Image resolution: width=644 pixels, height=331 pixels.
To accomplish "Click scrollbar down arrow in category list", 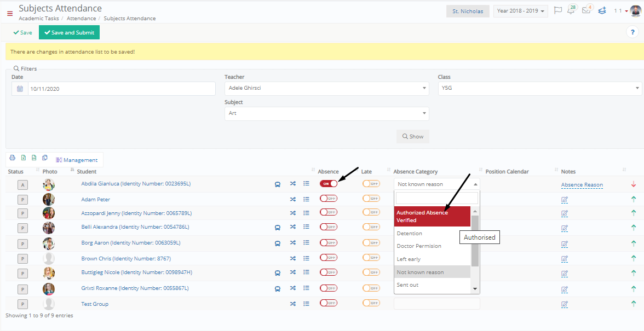I will [475, 289].
